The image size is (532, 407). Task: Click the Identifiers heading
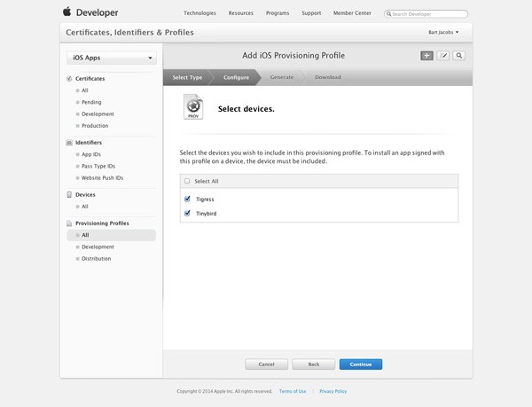(x=89, y=143)
